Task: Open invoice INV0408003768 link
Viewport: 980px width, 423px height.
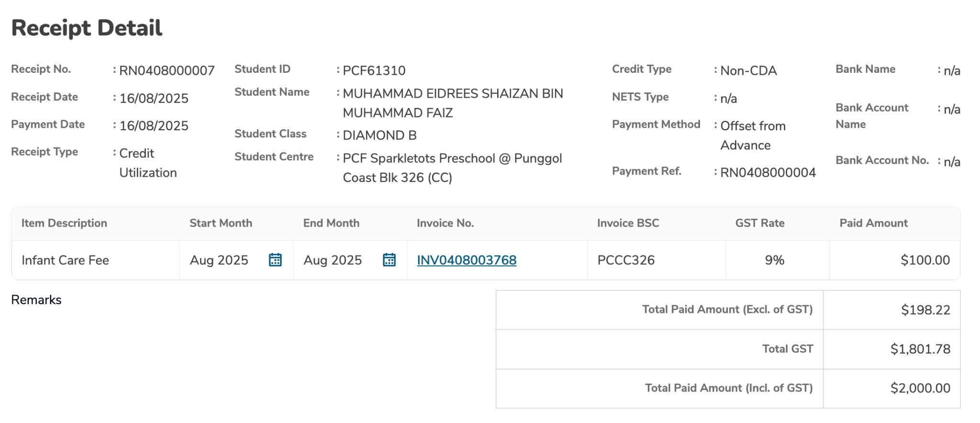Action: click(x=467, y=260)
